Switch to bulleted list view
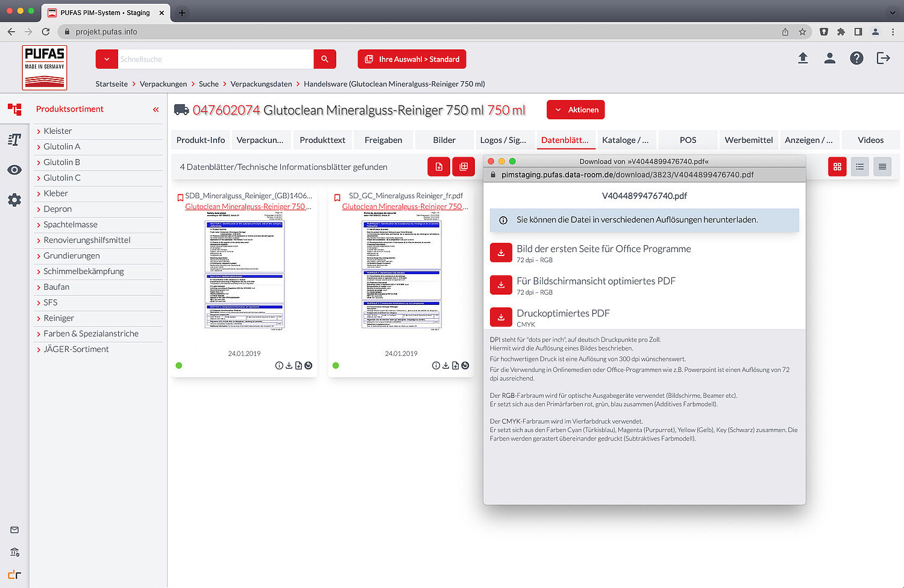The height and width of the screenshot is (588, 904). pyautogui.click(x=860, y=167)
